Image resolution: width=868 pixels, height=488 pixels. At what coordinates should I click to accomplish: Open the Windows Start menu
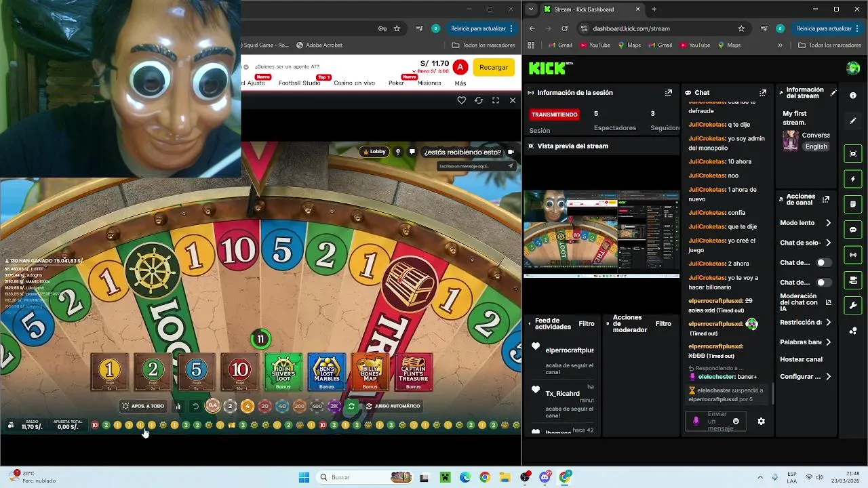coord(304,477)
